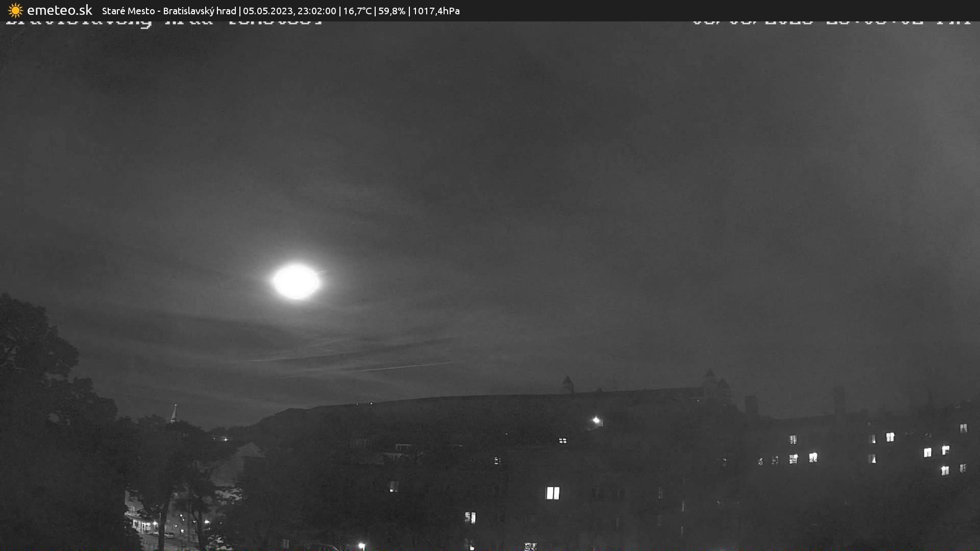980x551 pixels.
Task: Click the 1017,4hPa pressure reading
Action: coord(436,11)
